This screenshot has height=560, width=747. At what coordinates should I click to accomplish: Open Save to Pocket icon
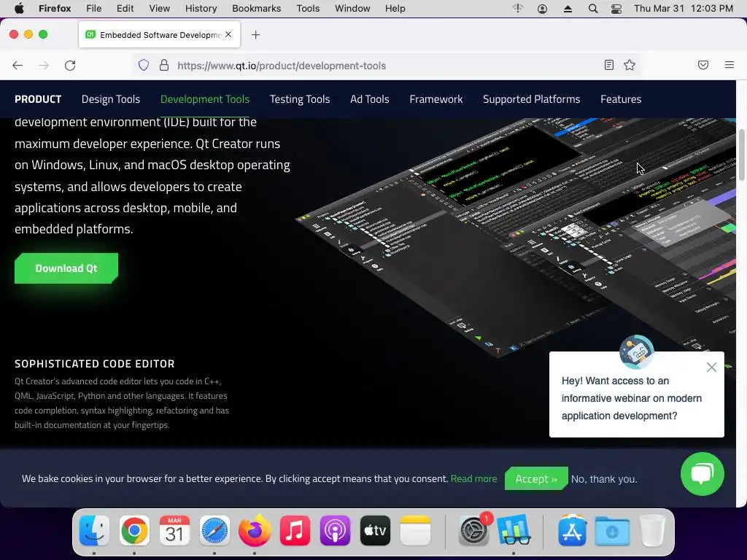pyautogui.click(x=703, y=65)
